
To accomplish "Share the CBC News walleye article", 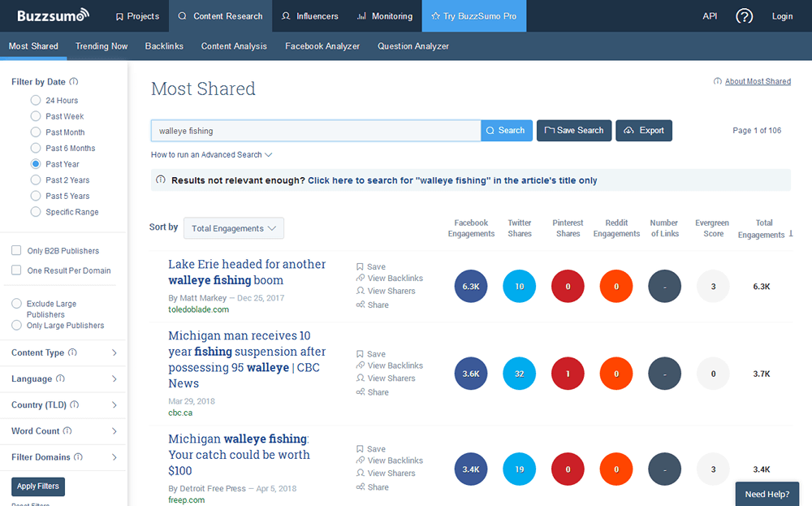I will click(x=372, y=392).
